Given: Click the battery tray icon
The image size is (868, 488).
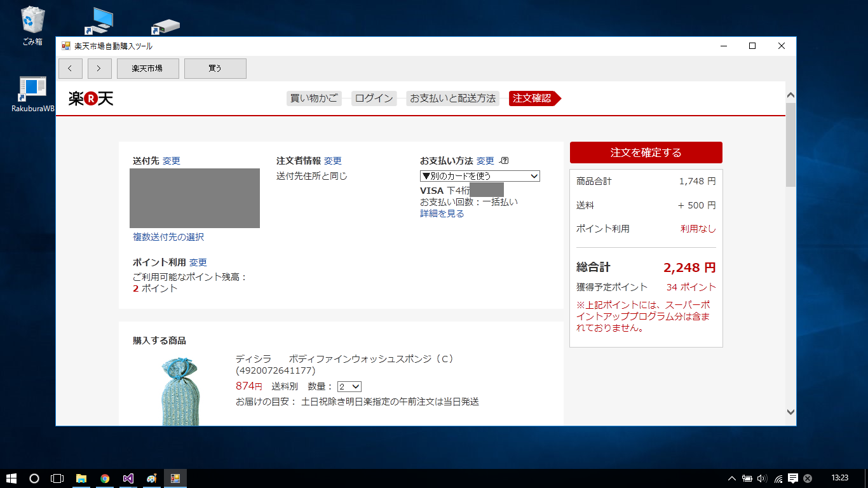Looking at the screenshot, I should (747, 478).
